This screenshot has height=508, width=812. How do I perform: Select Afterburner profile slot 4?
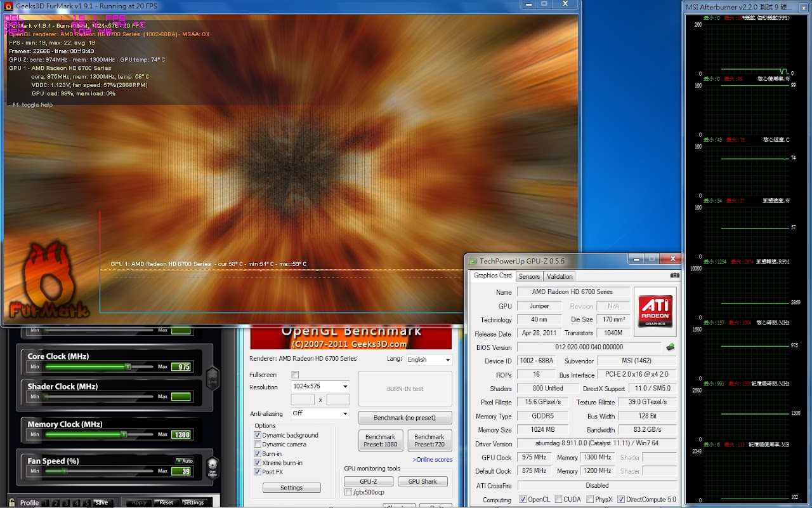pos(76,503)
